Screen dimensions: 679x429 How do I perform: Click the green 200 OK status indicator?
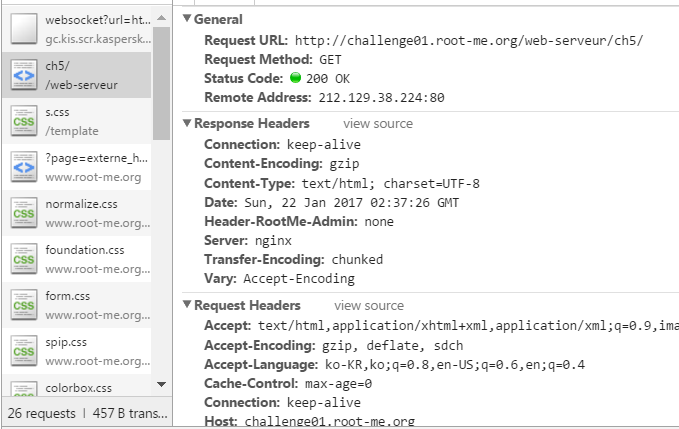pos(295,77)
